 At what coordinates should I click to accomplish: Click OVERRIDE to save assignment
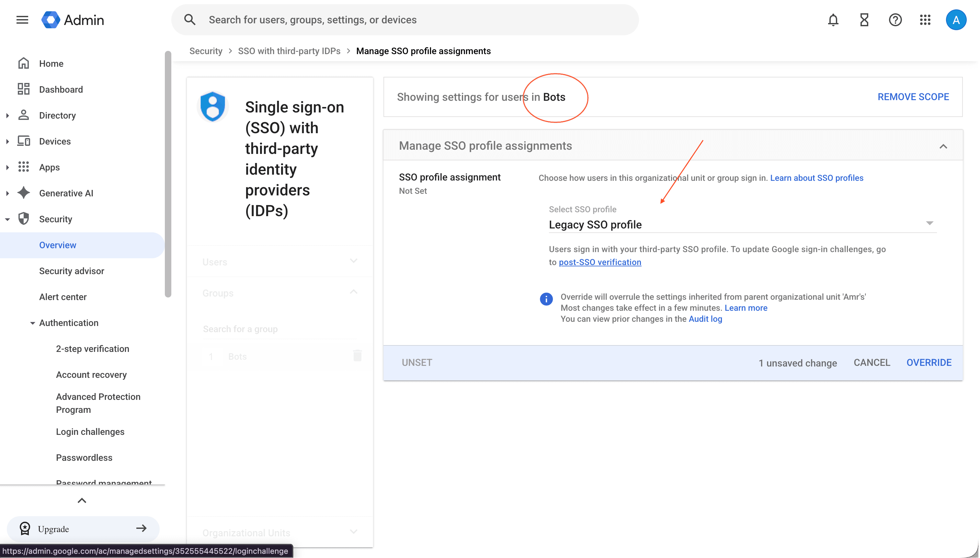coord(929,363)
